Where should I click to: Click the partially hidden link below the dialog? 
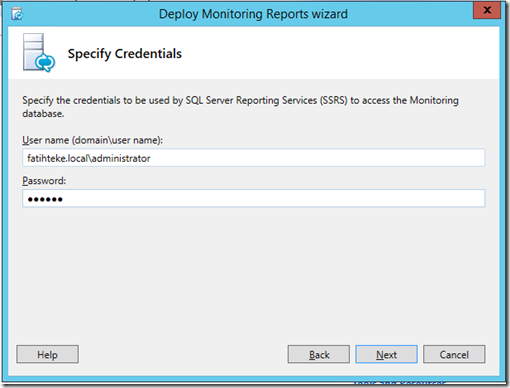pos(399,382)
